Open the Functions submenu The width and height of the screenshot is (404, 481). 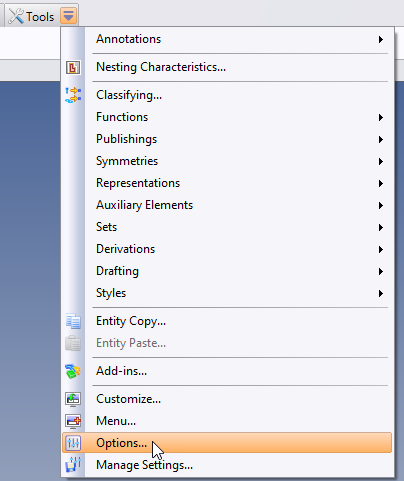coord(227,117)
